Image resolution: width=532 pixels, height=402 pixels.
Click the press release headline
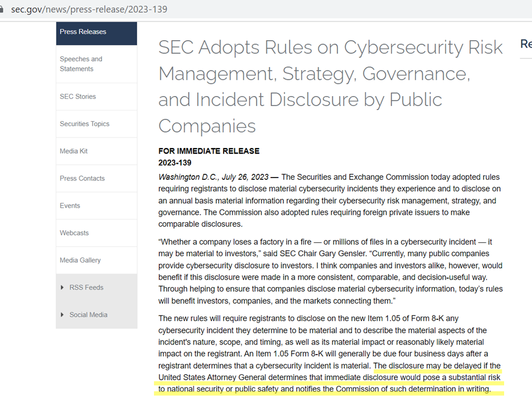[x=330, y=87]
